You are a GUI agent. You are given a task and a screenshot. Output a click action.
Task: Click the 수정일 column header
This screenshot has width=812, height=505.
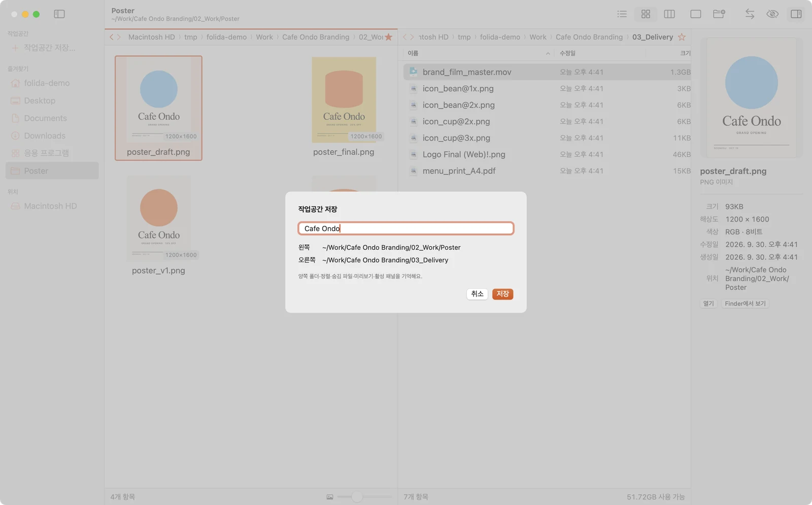[x=567, y=53]
